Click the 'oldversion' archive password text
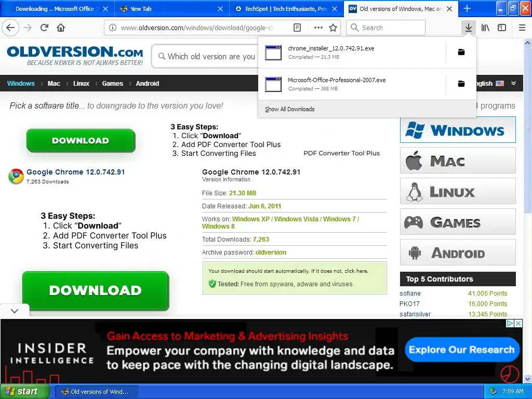This screenshot has height=399, width=532. (271, 252)
